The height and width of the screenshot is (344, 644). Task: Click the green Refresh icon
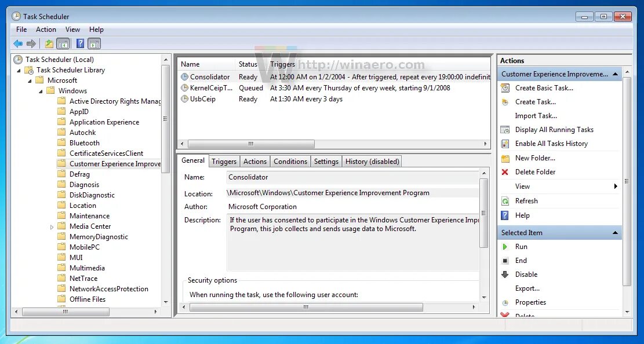505,201
